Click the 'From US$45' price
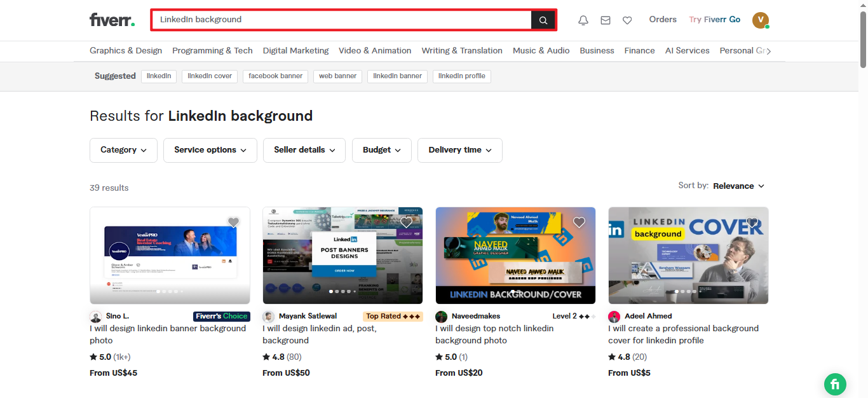868x398 pixels. pos(114,373)
